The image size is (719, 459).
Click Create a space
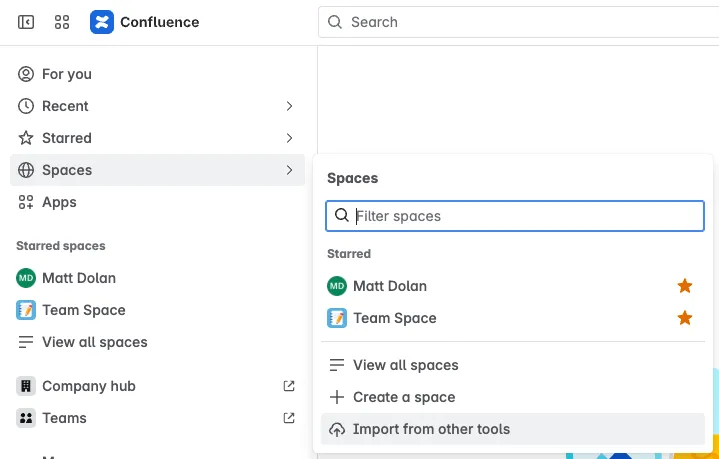pyautogui.click(x=513, y=397)
